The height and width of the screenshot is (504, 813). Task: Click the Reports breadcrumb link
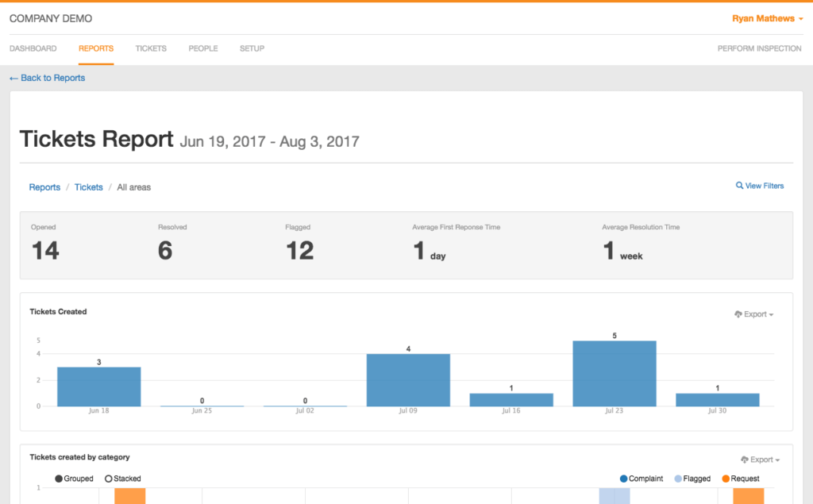(x=44, y=187)
